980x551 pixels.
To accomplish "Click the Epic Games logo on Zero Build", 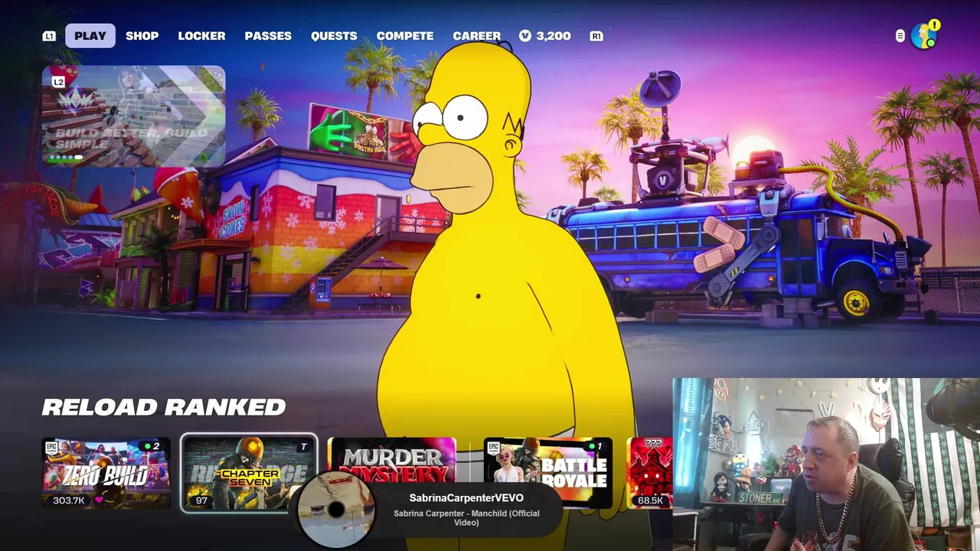I will (51, 448).
